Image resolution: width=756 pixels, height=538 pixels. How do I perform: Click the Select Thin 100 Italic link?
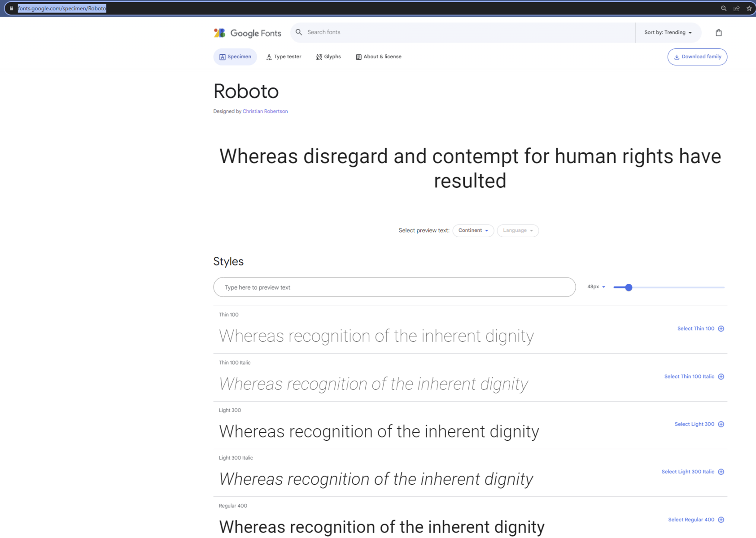point(689,377)
